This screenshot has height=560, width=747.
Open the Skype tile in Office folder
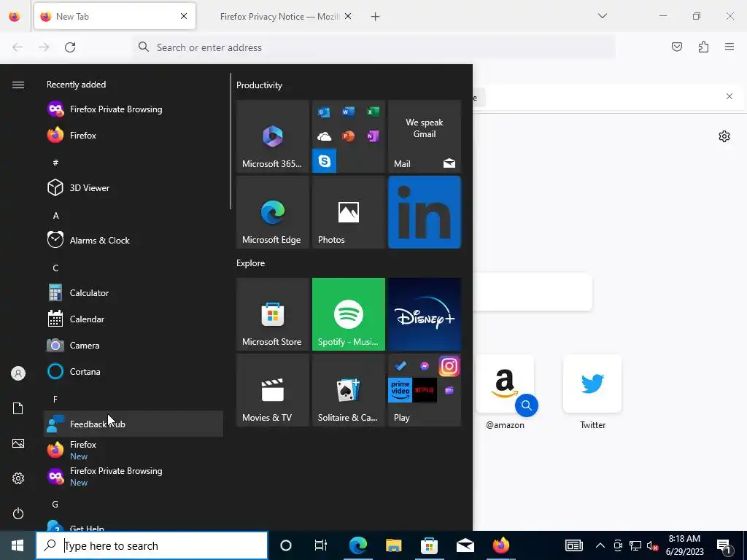[x=325, y=161]
